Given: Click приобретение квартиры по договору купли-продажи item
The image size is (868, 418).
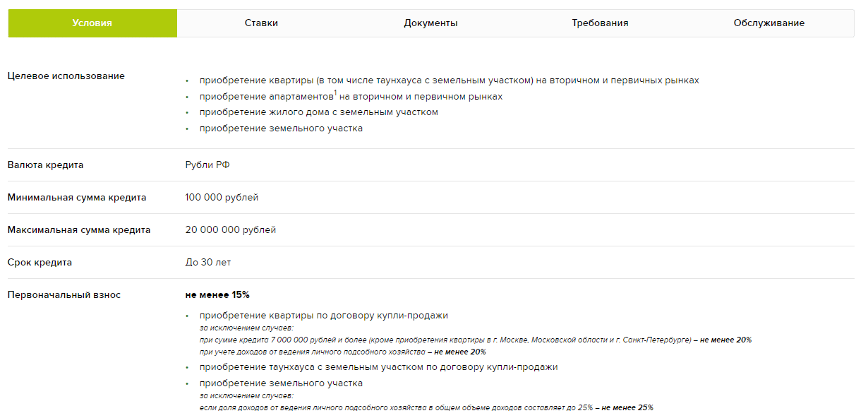Looking at the screenshot, I should click(x=323, y=316).
